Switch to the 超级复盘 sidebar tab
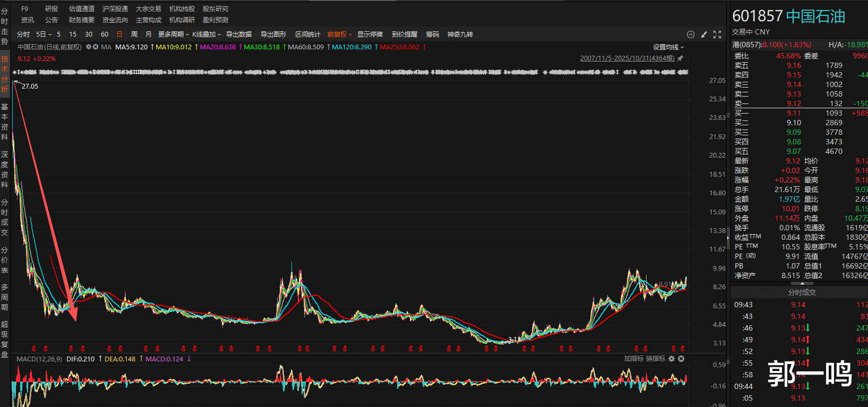 (x=5, y=339)
